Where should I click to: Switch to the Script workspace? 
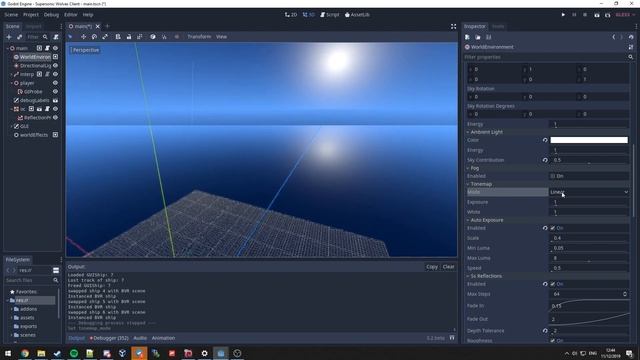click(x=330, y=15)
